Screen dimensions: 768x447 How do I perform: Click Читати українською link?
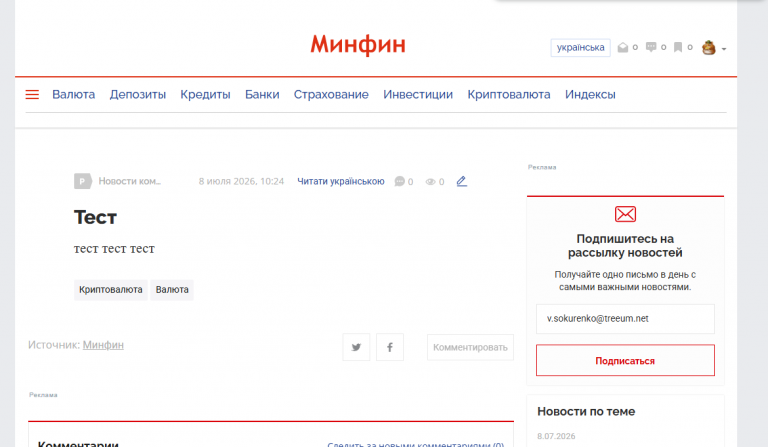(341, 181)
